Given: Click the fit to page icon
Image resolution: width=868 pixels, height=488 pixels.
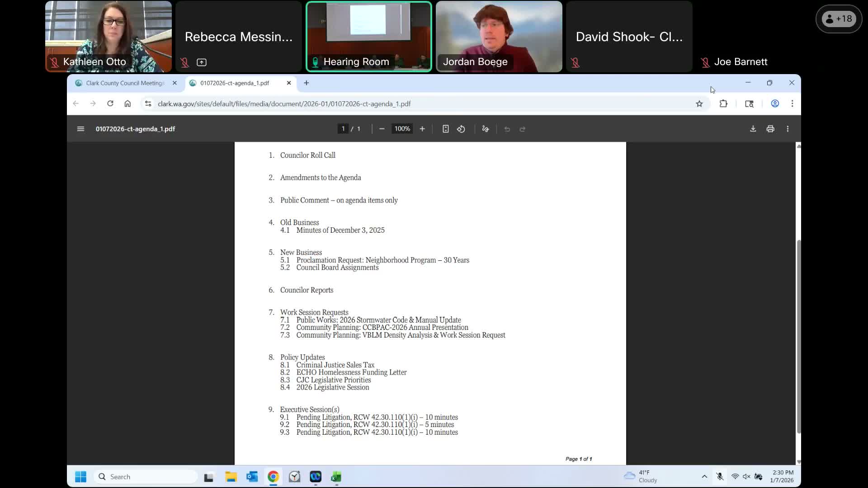Looking at the screenshot, I should point(445,129).
